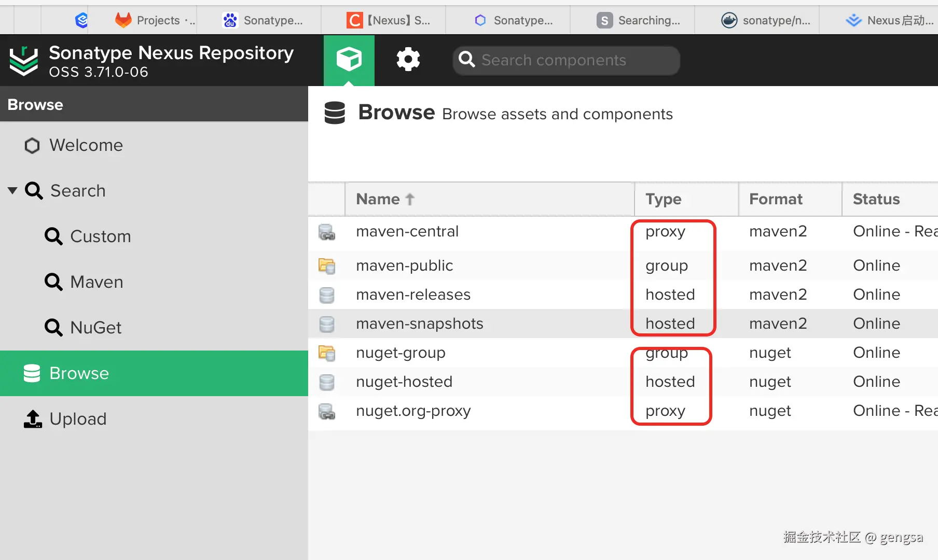Image resolution: width=938 pixels, height=560 pixels.
Task: Open the Custom search item
Action: pyautogui.click(x=154, y=236)
